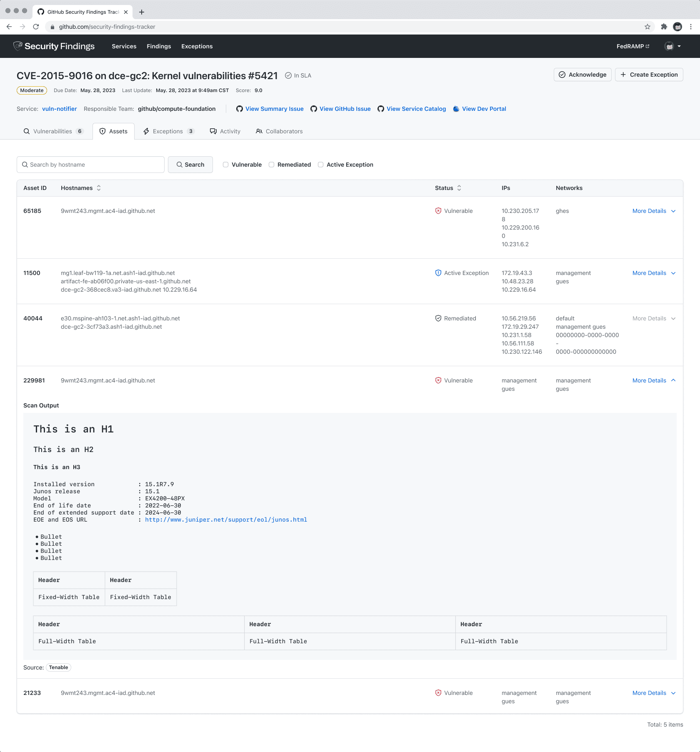
Task: Click the user avatar in the header
Action: (669, 46)
